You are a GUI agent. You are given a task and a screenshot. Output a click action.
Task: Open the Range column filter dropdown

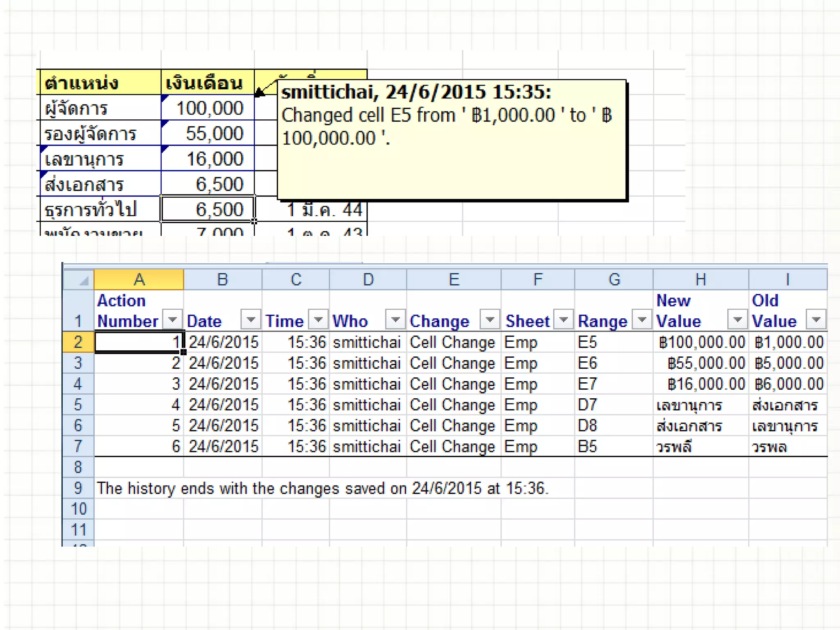point(642,320)
